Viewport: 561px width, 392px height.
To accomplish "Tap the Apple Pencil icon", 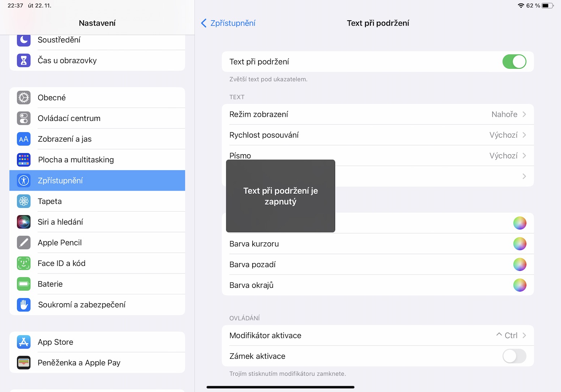I will 24,243.
